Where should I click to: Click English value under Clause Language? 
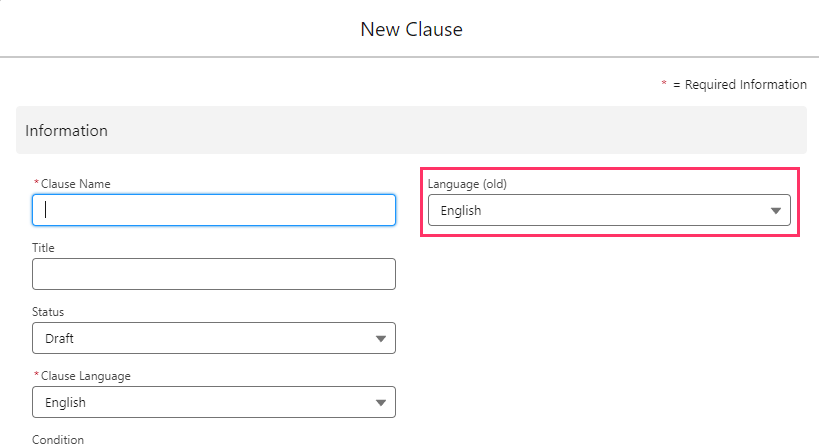(65, 403)
